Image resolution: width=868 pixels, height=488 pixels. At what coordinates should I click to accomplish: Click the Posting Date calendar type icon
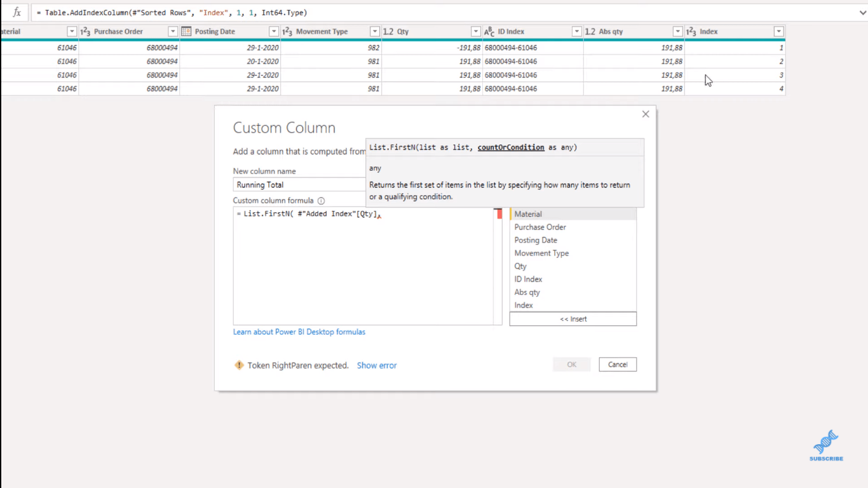[x=186, y=31]
